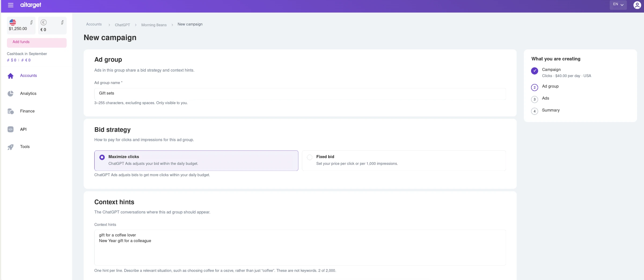Screen dimensions: 644x280
Task: Click the Analytics pie chart icon
Action: (x=10, y=93)
